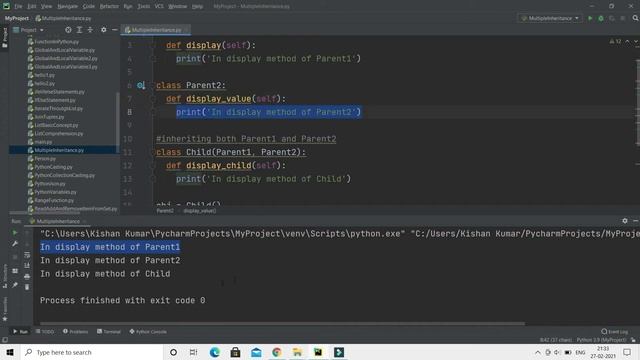Open the Code menu
The width and height of the screenshot is (640, 360).
[89, 6]
